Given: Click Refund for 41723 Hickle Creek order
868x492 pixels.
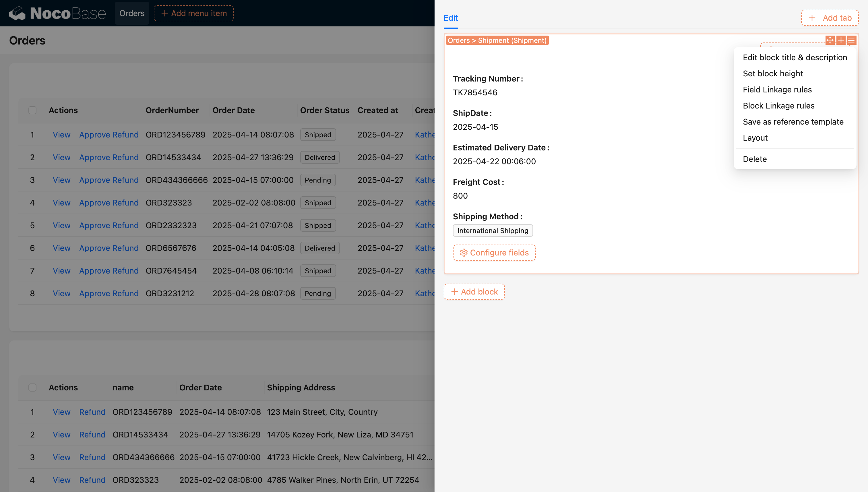Looking at the screenshot, I should point(92,457).
